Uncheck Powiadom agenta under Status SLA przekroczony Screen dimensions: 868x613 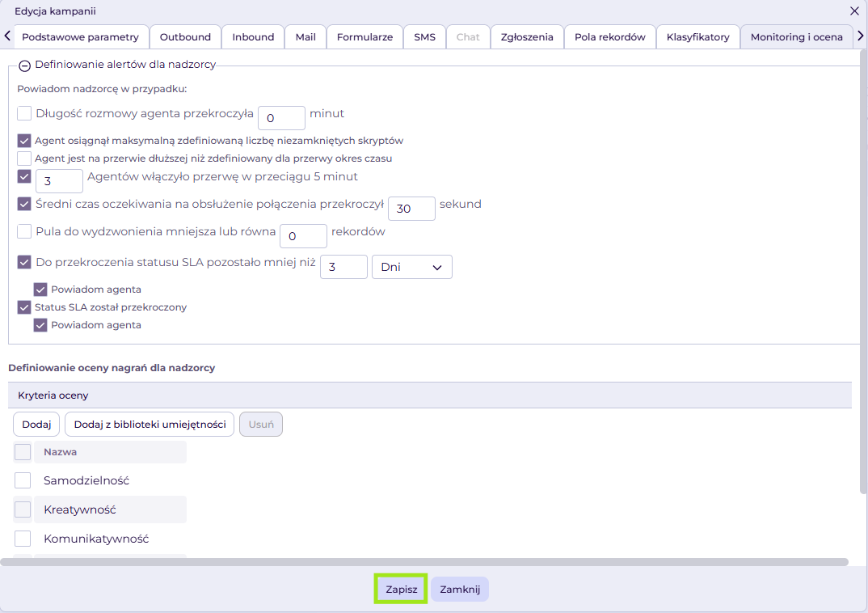pyautogui.click(x=40, y=325)
